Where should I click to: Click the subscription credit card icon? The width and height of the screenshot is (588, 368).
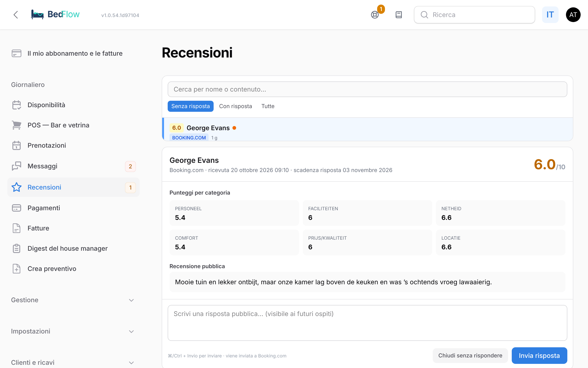point(17,53)
